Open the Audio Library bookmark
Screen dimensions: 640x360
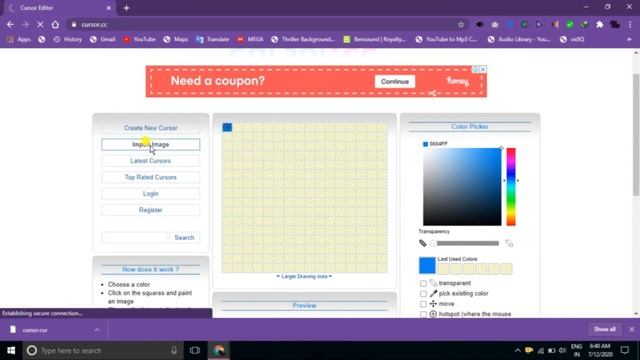(519, 39)
